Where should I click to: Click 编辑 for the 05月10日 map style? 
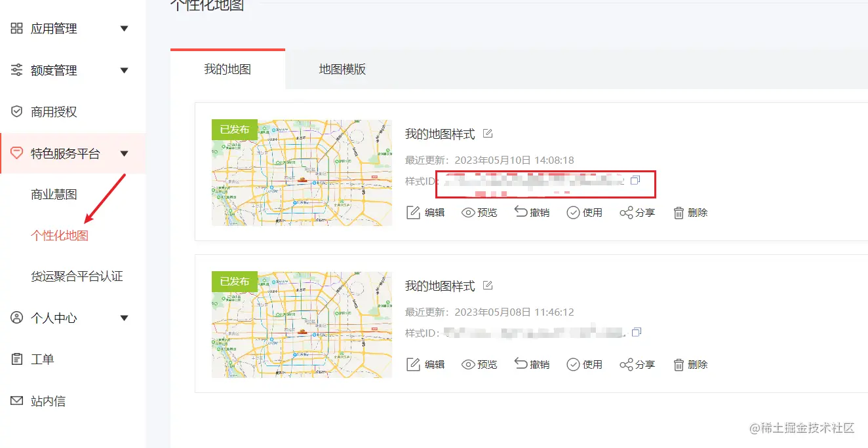coord(426,213)
